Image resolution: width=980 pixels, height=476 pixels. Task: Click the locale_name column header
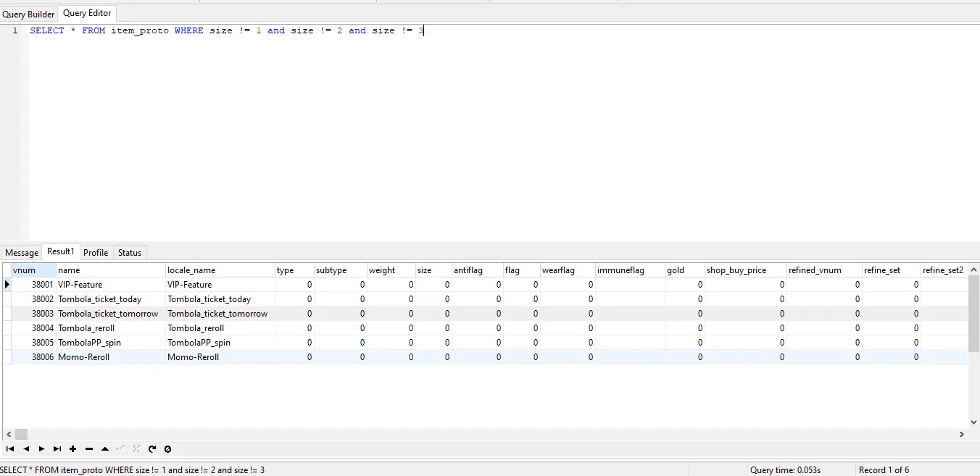[220, 270]
